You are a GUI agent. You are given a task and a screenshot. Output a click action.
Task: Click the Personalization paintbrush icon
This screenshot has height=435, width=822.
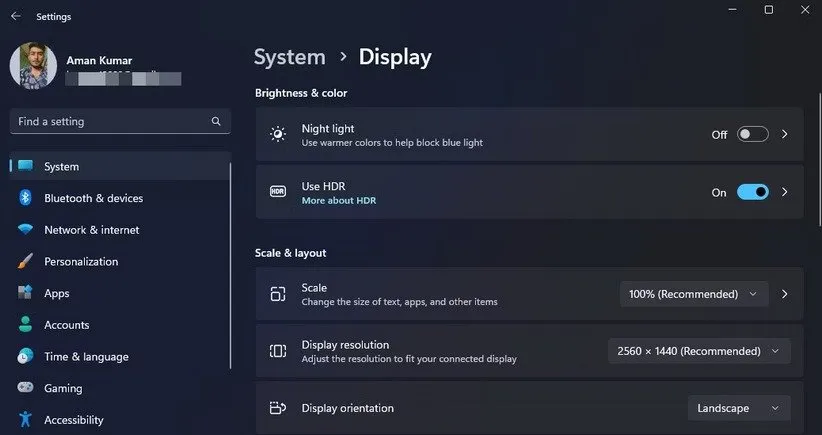click(x=25, y=262)
